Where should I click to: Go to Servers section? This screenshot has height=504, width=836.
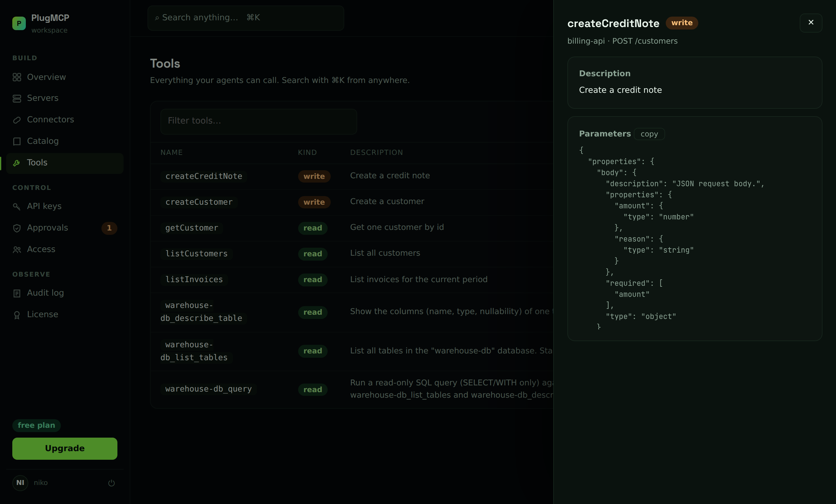pos(65,98)
